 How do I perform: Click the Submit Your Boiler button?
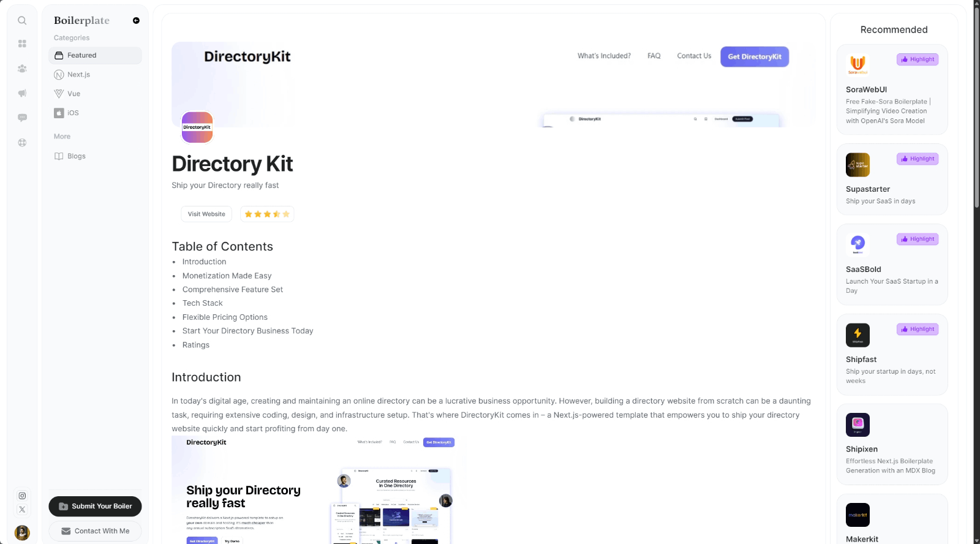coord(95,506)
